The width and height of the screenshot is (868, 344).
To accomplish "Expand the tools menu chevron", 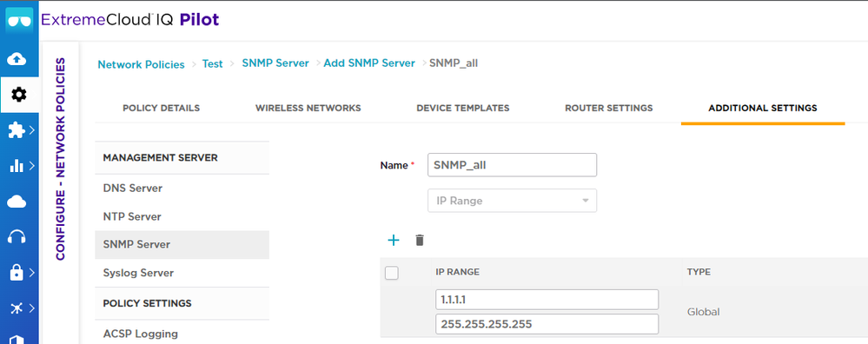I will coord(32,308).
